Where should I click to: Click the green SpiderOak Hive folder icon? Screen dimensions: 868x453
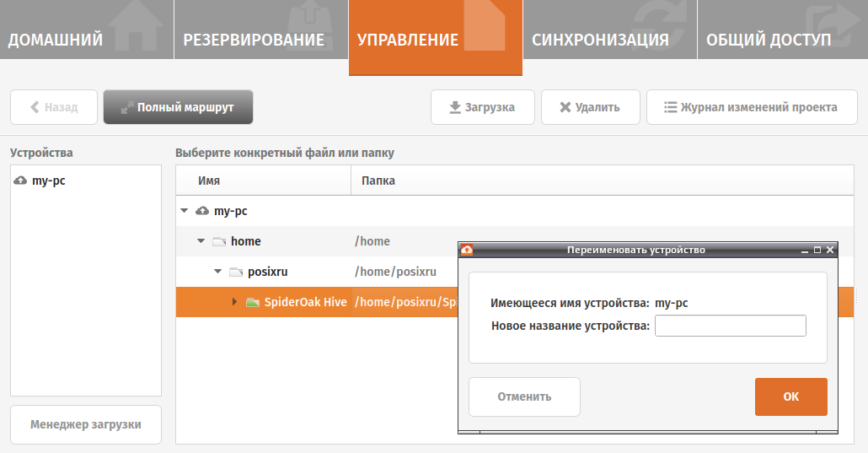(253, 302)
